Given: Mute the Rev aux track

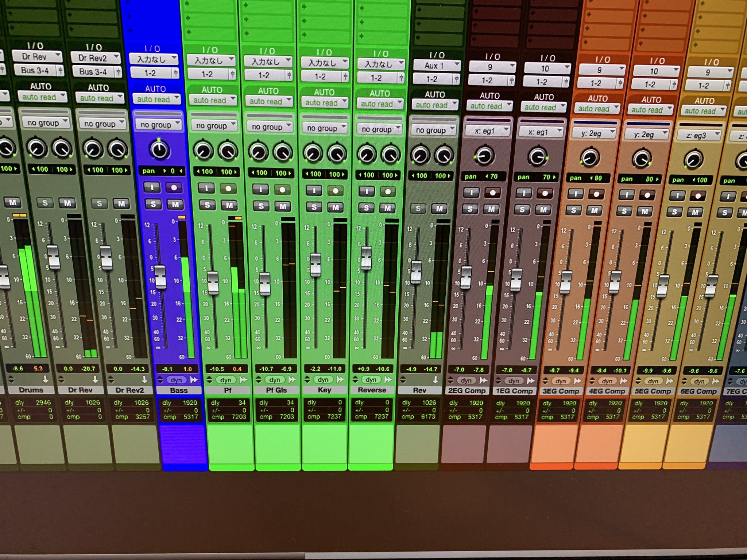Looking at the screenshot, I should click(440, 209).
